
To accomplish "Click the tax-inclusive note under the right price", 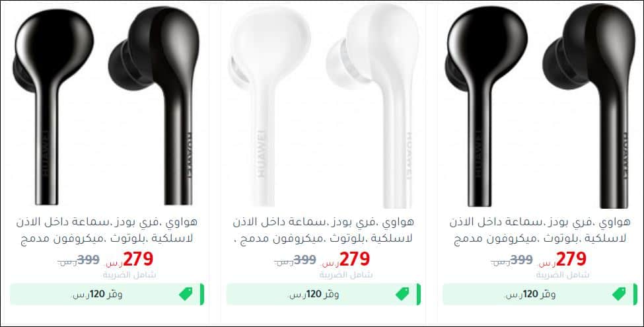I will pos(562,275).
